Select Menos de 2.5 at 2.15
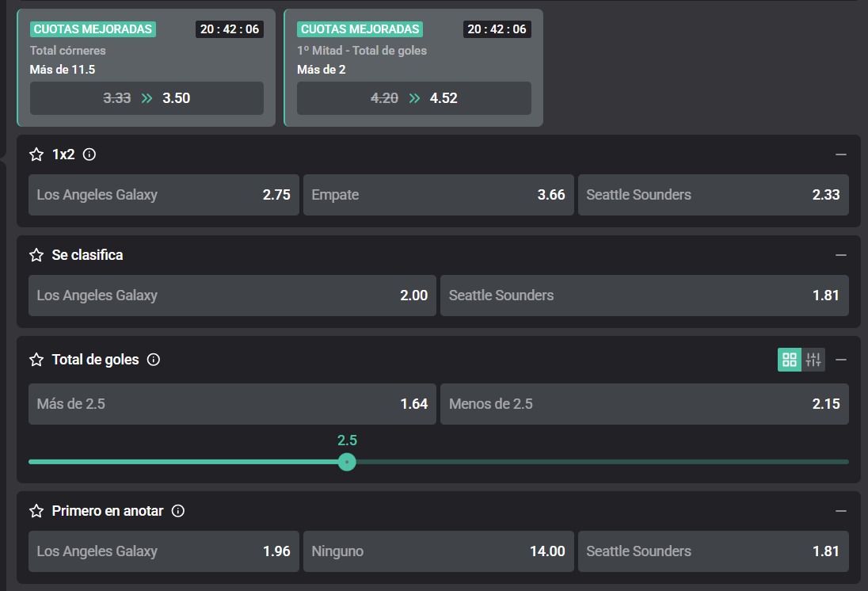Viewport: 868px width, 591px height. (645, 404)
